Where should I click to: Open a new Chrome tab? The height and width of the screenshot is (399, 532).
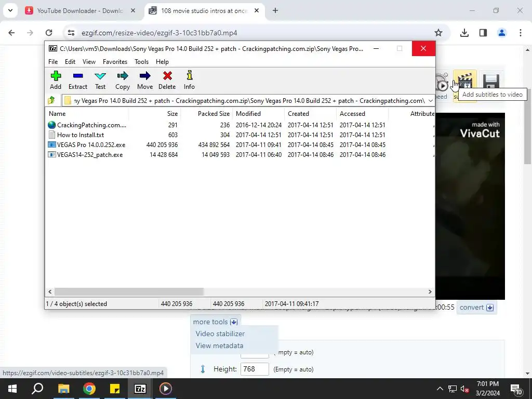coord(275,10)
